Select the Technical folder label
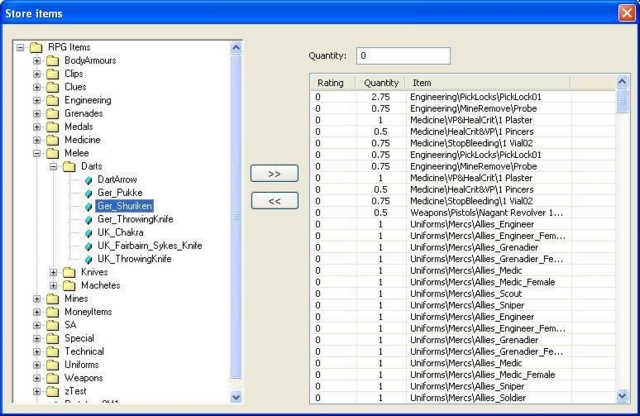This screenshot has height=416, width=640. tap(84, 351)
